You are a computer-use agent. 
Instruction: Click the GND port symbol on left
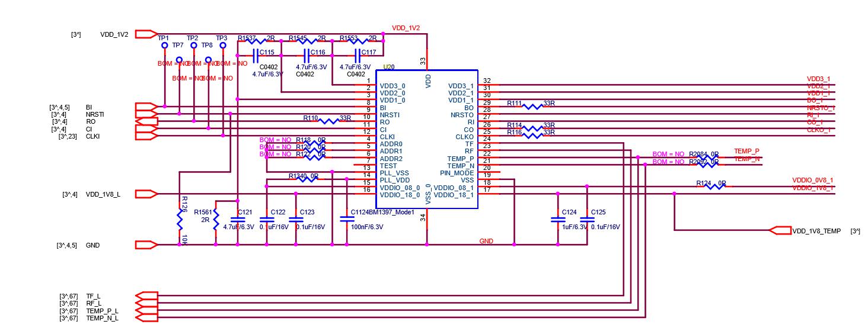[x=146, y=245]
